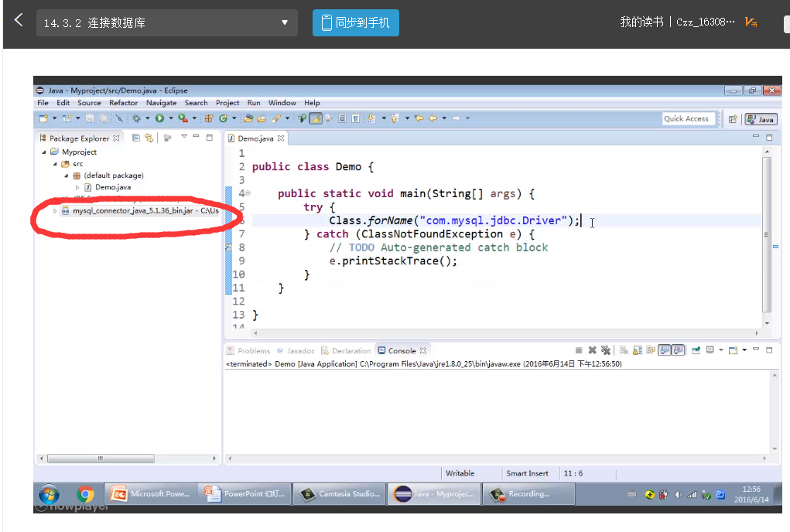Viewport: 790px width, 532px height.
Task: Collapse the (default package) node
Action: point(67,176)
